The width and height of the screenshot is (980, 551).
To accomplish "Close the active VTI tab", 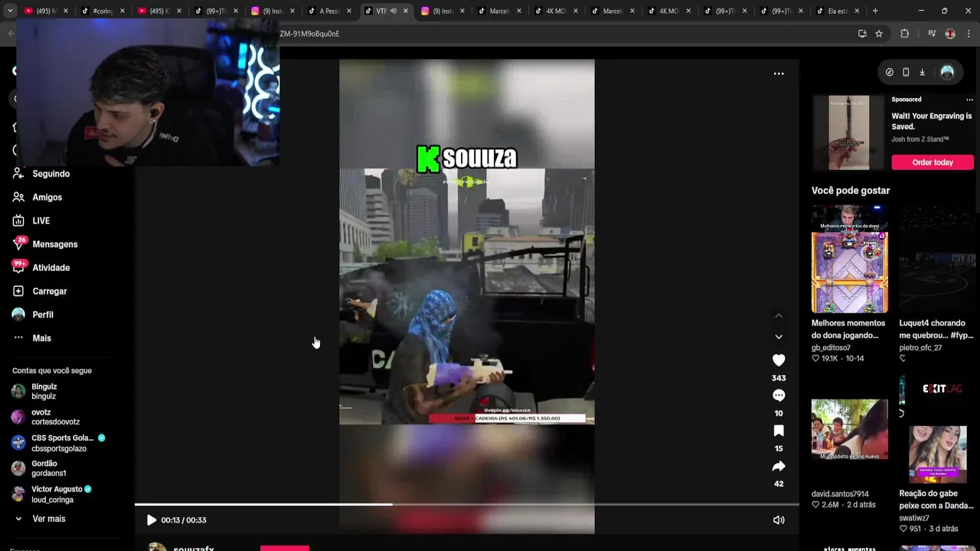I will click(406, 11).
